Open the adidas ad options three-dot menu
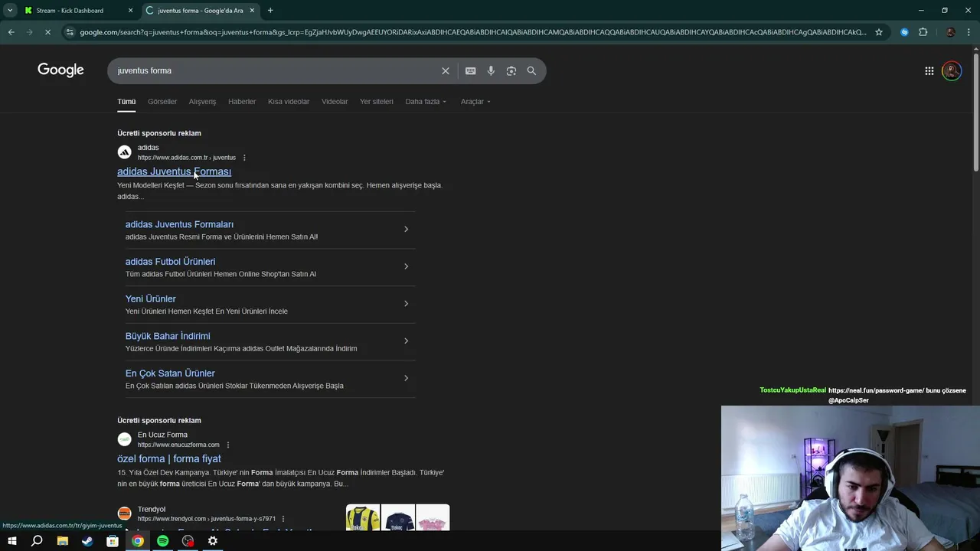The image size is (980, 551). [244, 158]
